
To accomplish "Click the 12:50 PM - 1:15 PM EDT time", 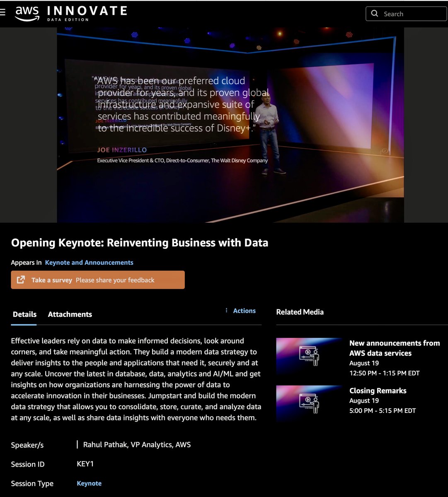I will pos(385,373).
